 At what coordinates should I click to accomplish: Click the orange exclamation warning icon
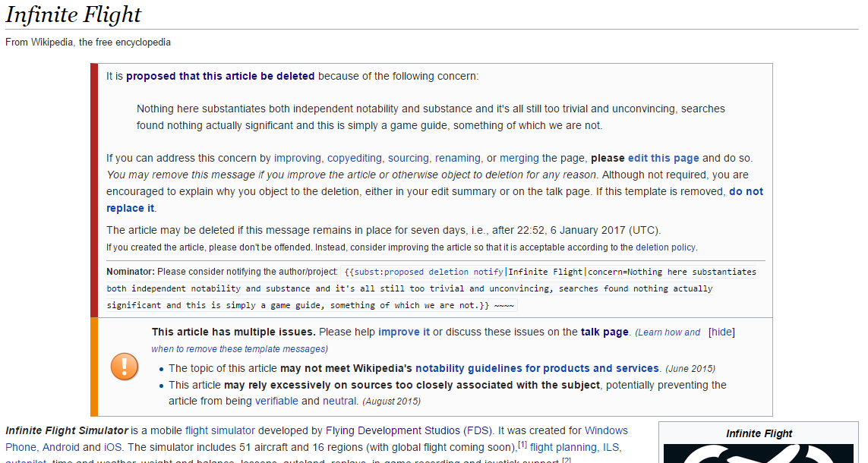[125, 367]
